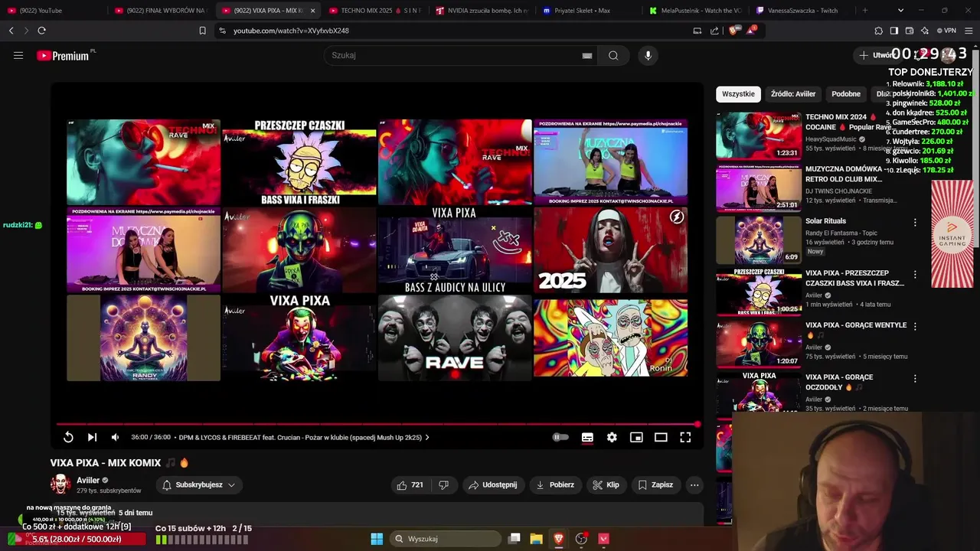Viewport: 980px width, 551px height.
Task: Open the on-screen keyboard icon in search
Action: coord(587,55)
